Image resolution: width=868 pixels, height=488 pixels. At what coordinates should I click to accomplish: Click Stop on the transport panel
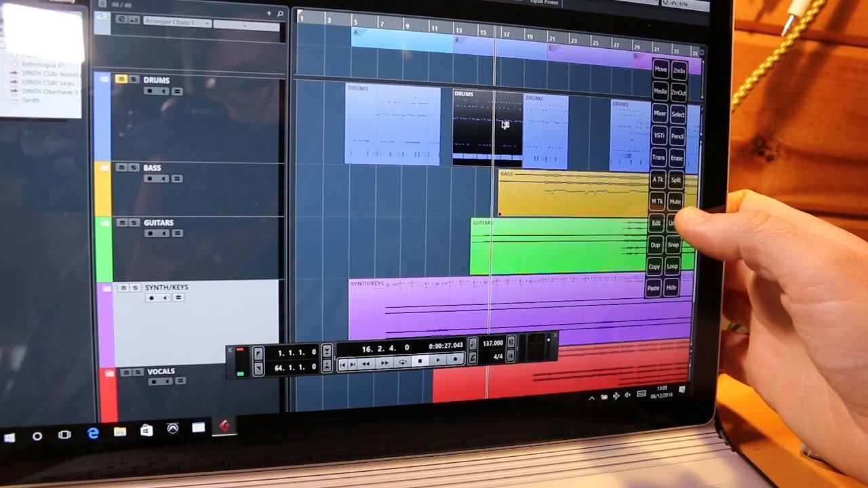click(420, 361)
